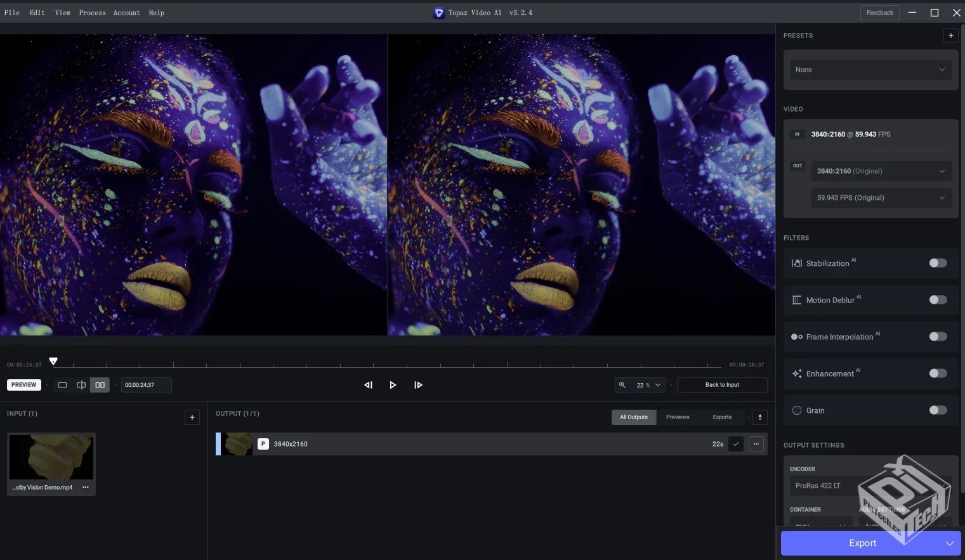Switch to single view layout
This screenshot has height=560, width=965.
[x=62, y=385]
